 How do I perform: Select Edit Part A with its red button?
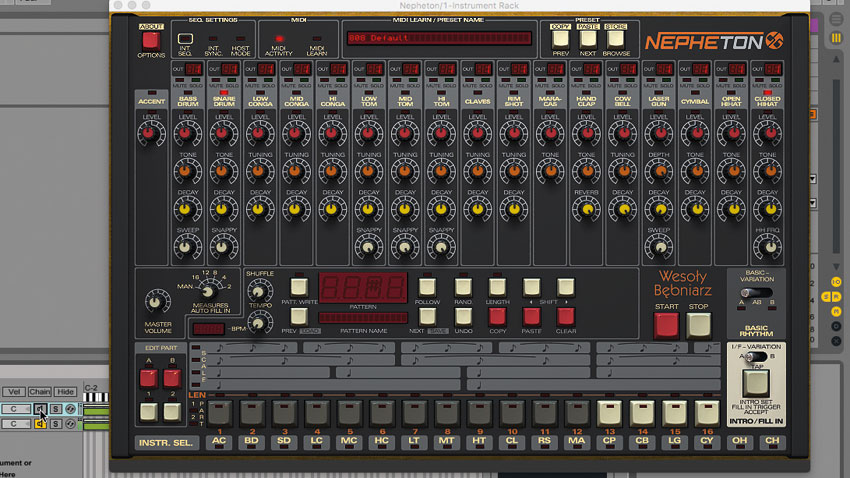(149, 378)
